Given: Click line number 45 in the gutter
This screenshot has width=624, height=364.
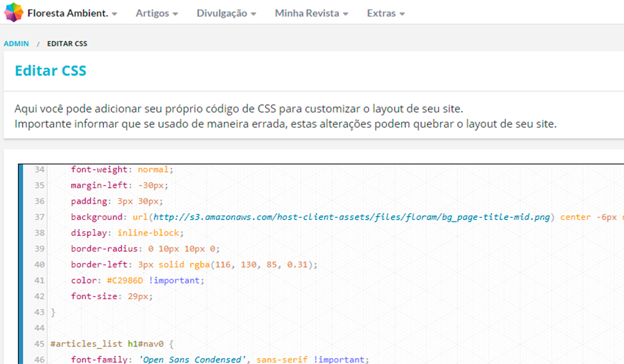Looking at the screenshot, I should tap(39, 344).
